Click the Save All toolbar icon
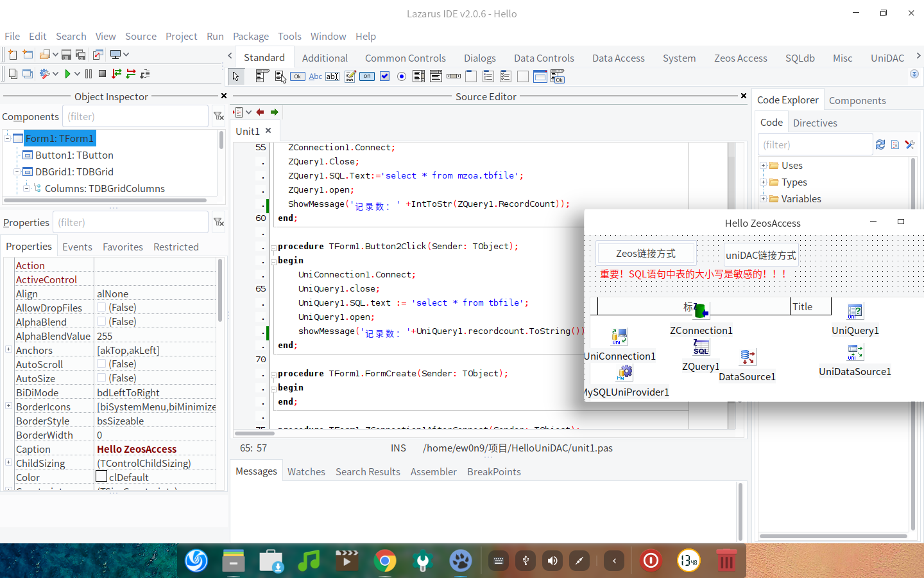This screenshot has height=578, width=924. [x=81, y=55]
